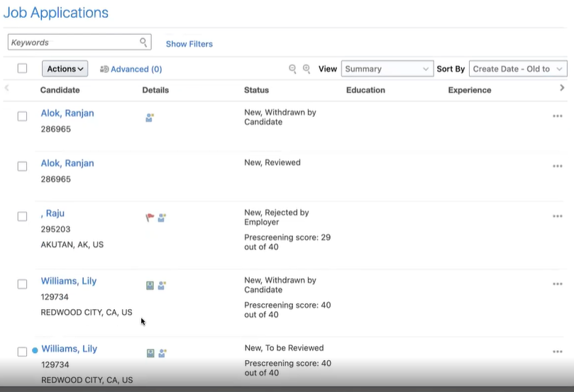This screenshot has width=574, height=392.
Task: Click the Details column header
Action: (x=155, y=90)
